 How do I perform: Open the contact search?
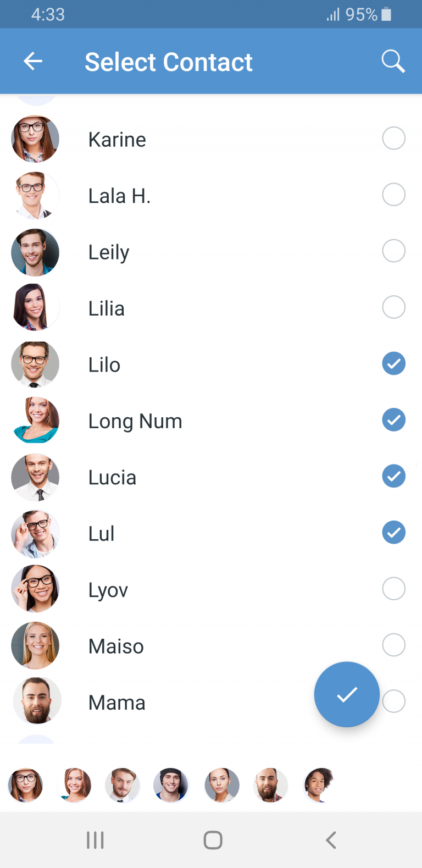(x=393, y=61)
